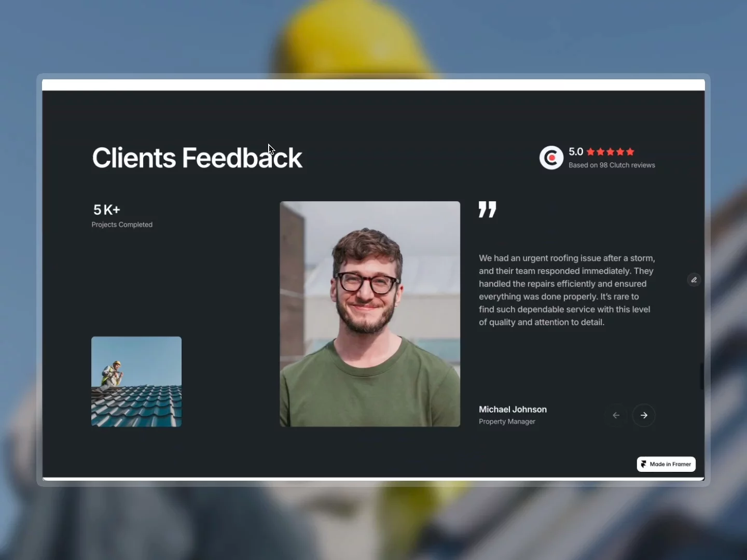Screen dimensions: 747x560
Task: Click Michael Johnson's portrait photo
Action: [x=370, y=314]
